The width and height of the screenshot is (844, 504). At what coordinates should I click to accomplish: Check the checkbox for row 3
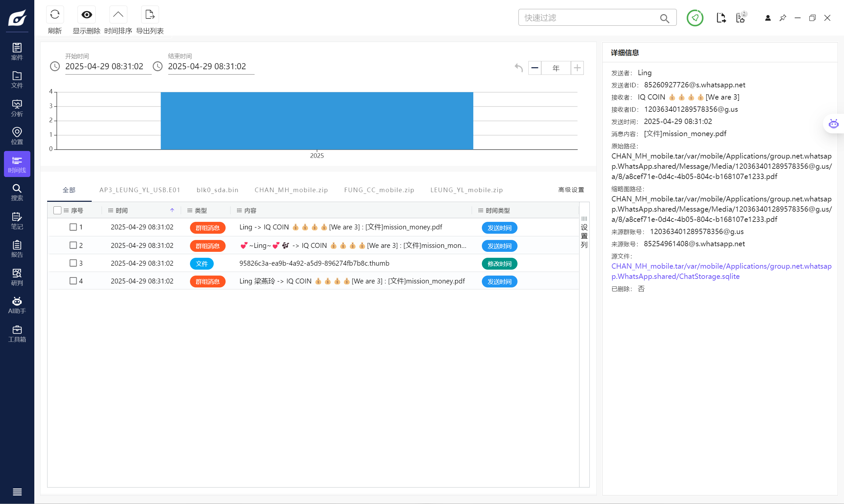[x=73, y=263]
